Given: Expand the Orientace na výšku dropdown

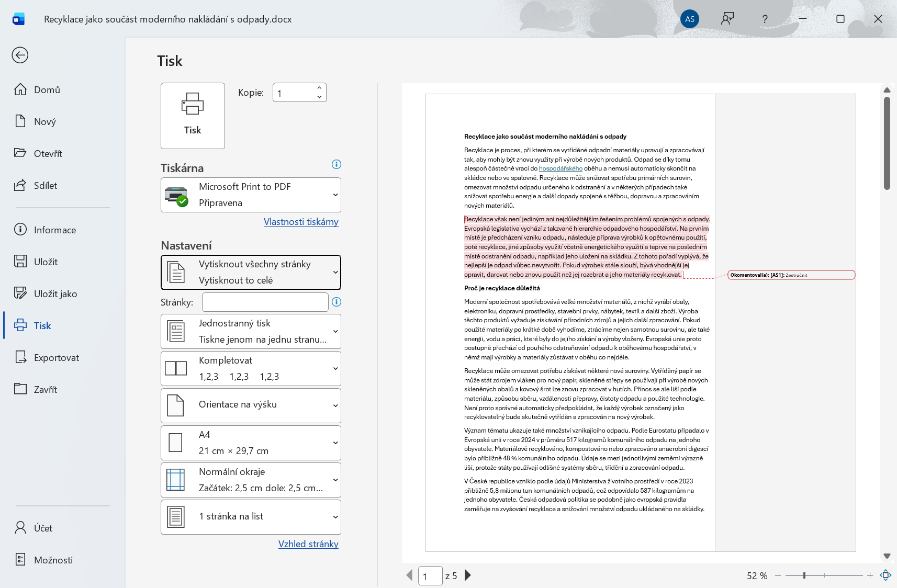Looking at the screenshot, I should pyautogui.click(x=251, y=405).
